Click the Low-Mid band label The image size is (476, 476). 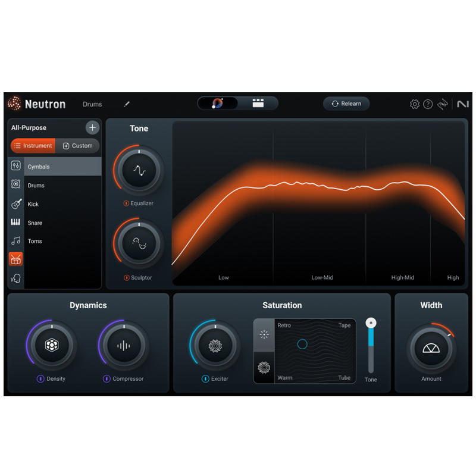[x=322, y=277]
